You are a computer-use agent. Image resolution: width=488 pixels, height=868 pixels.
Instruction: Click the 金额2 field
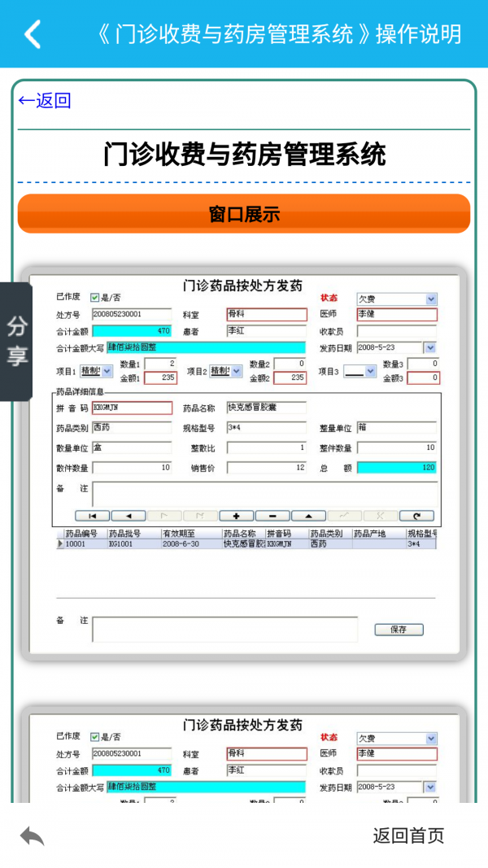coord(290,378)
